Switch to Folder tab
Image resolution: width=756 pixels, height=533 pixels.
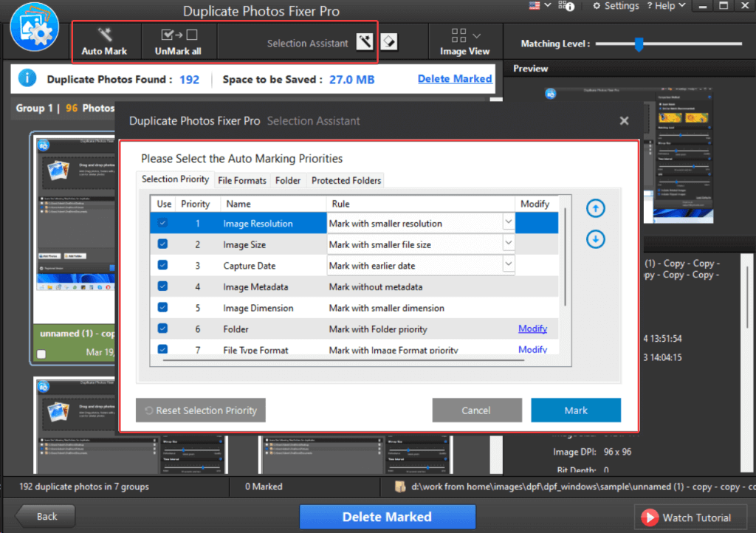tap(288, 180)
